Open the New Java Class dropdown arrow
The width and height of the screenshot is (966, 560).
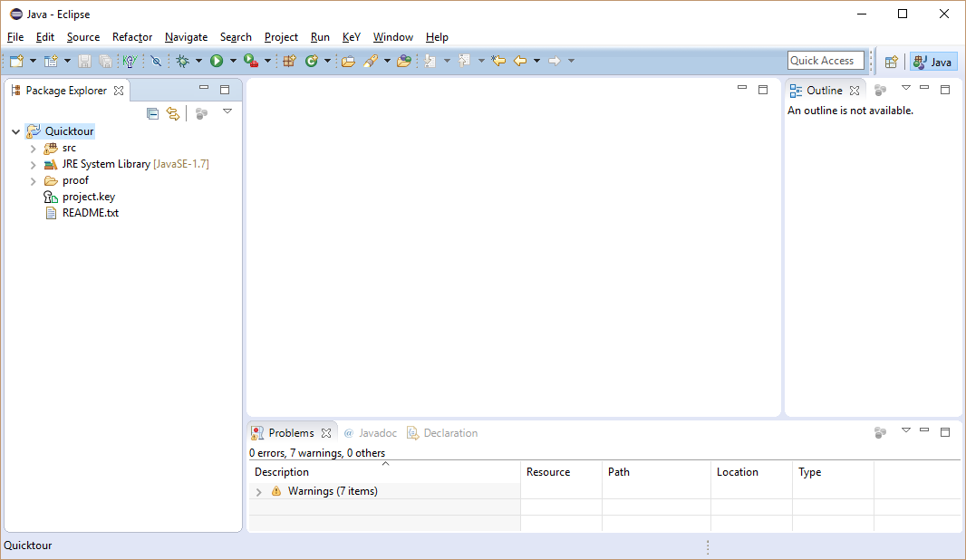(327, 61)
